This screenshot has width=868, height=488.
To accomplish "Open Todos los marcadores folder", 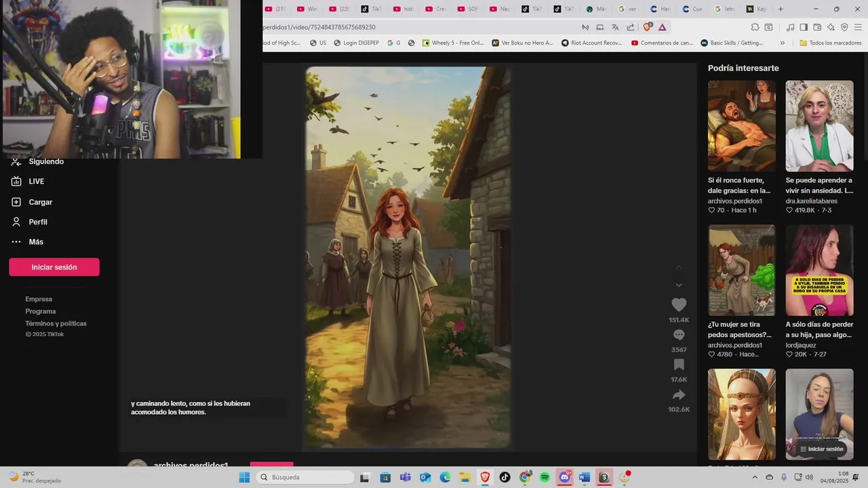I will click(830, 43).
